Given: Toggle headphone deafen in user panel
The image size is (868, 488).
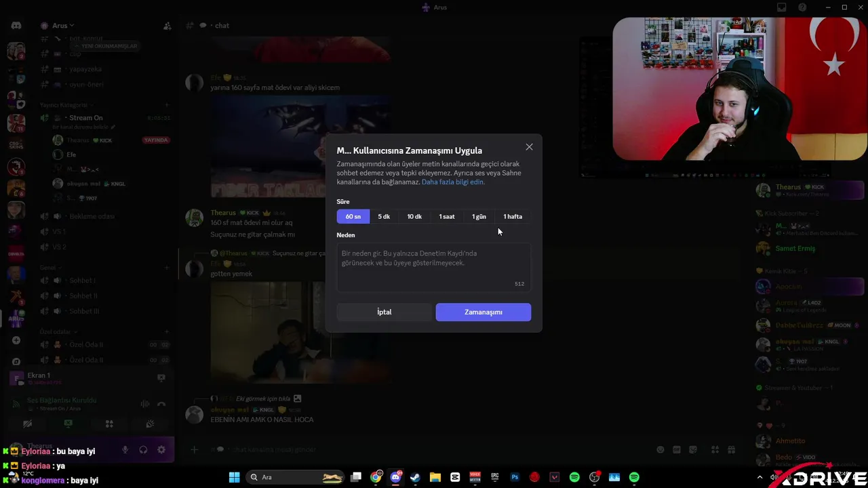Looking at the screenshot, I should [x=143, y=450].
